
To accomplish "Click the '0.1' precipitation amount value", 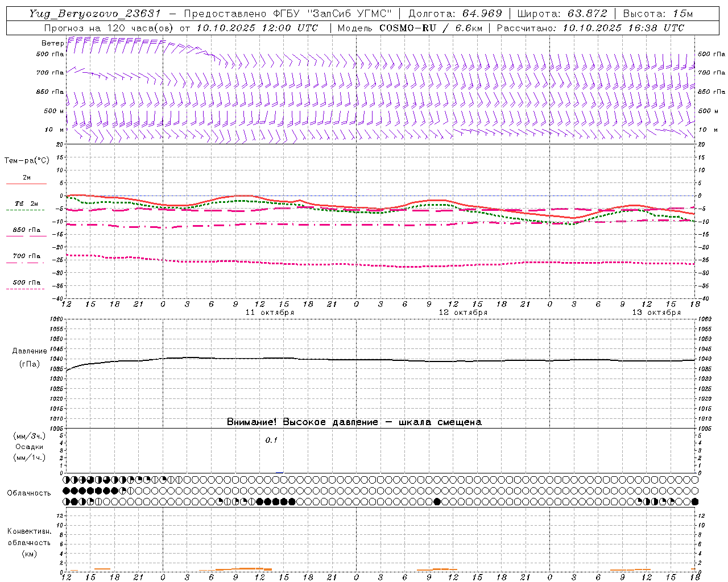I will coord(271,440).
